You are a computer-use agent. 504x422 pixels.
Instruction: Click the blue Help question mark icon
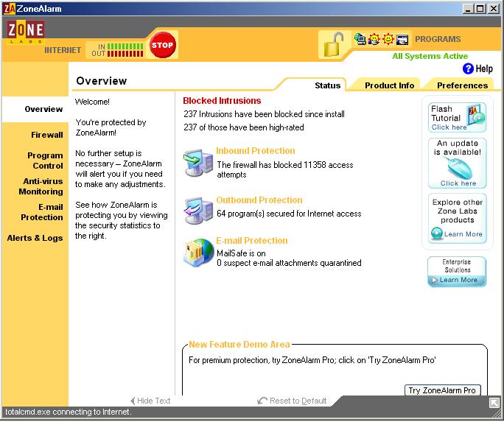coord(468,68)
